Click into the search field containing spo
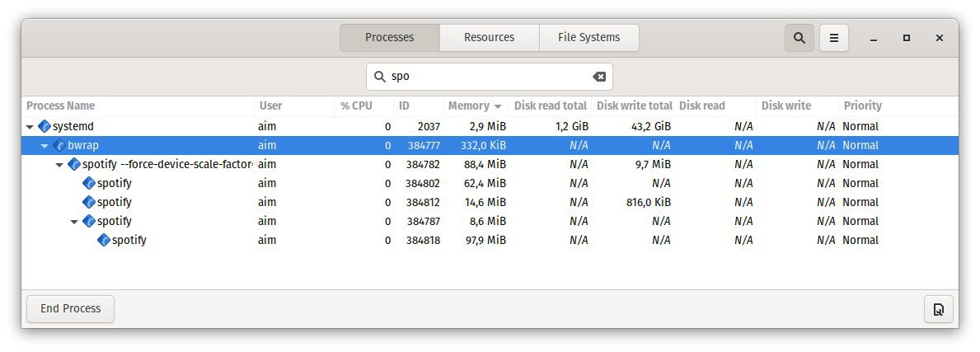 (490, 77)
